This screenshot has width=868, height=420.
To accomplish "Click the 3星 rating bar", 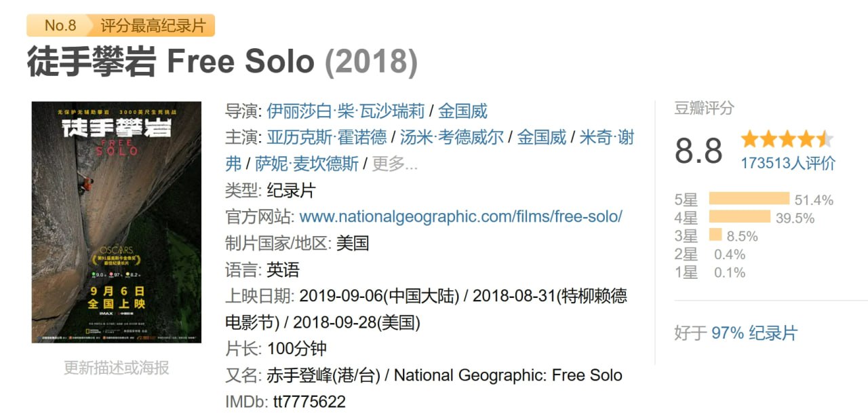I will [715, 235].
